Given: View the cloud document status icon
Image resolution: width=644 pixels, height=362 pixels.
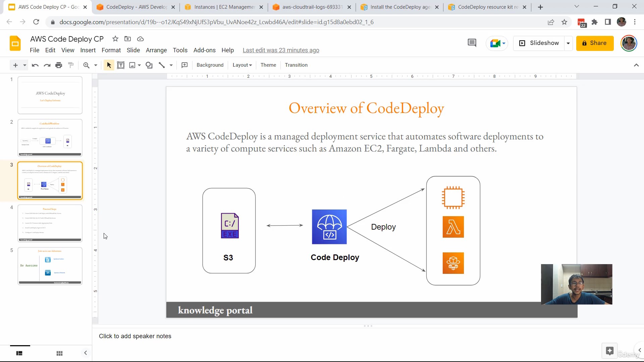Looking at the screenshot, I should click(141, 39).
